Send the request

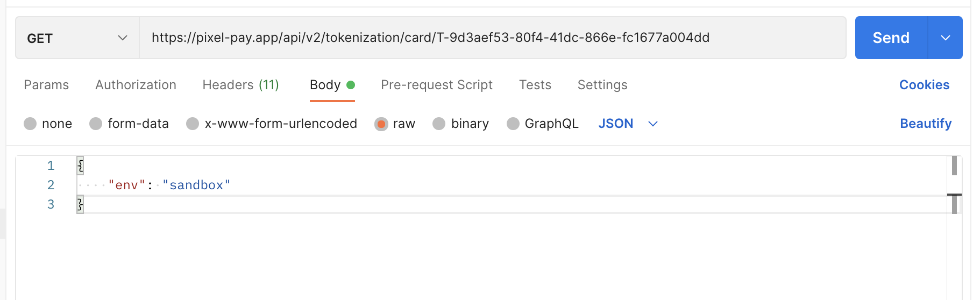(891, 38)
